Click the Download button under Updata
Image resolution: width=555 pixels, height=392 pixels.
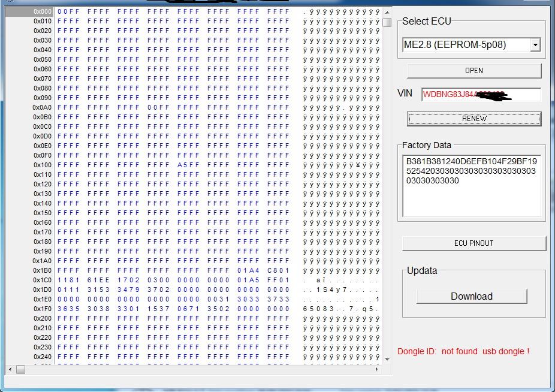(471, 296)
